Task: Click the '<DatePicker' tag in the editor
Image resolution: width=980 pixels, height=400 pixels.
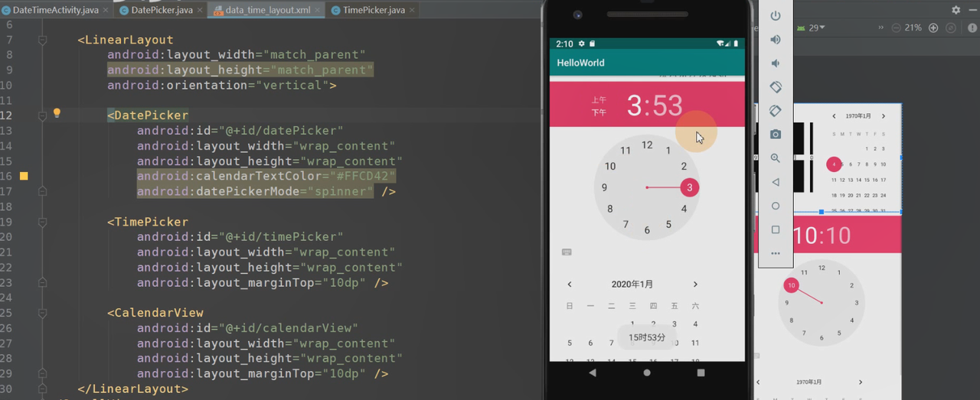Action: pos(148,115)
